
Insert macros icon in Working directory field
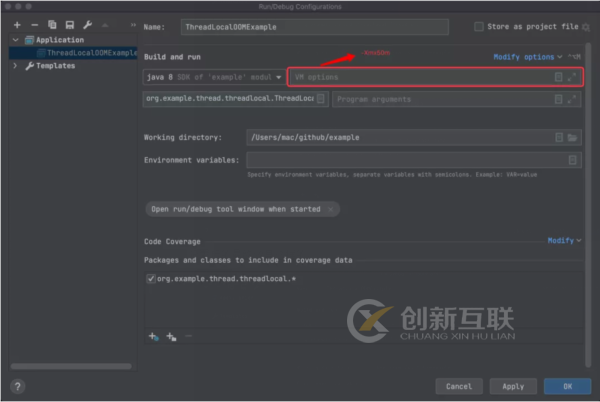(559, 137)
